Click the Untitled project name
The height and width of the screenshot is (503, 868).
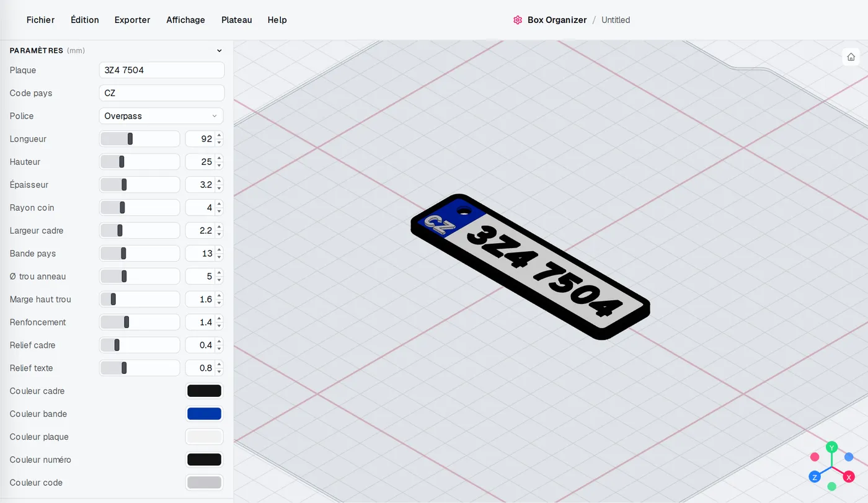pos(616,20)
